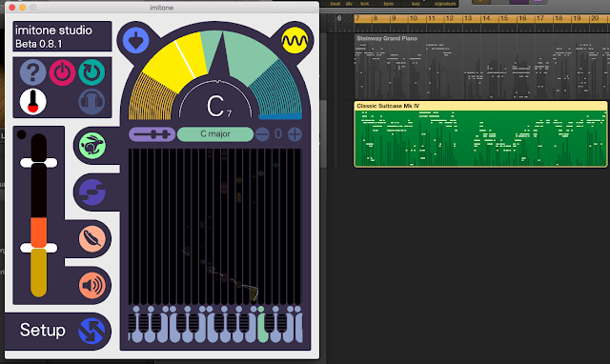
Task: Toggle the headphones monitor icon
Action: (x=91, y=102)
